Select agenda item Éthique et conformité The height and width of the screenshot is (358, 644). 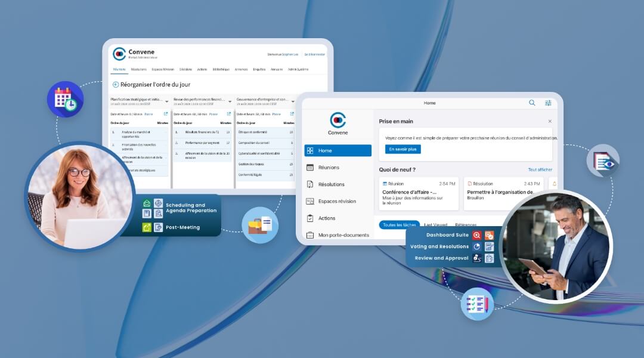click(265, 132)
